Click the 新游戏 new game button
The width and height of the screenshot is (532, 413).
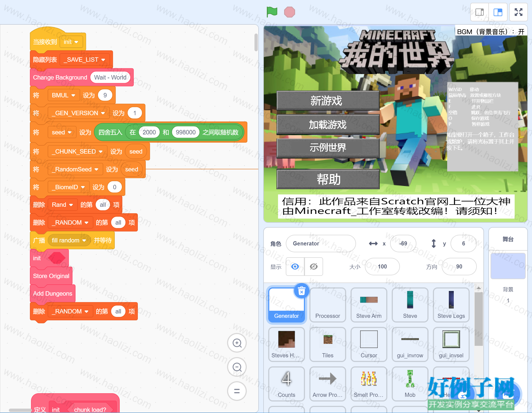pyautogui.click(x=328, y=101)
